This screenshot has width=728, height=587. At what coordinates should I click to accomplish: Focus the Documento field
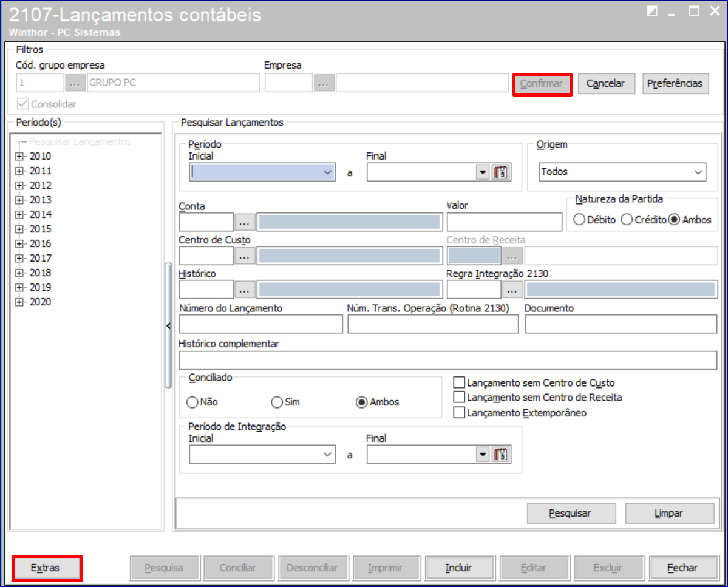tap(621, 324)
